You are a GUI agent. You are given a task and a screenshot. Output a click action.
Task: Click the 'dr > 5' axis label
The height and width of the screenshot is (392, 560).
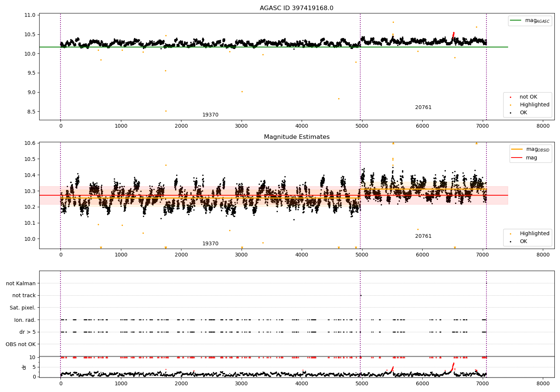coord(28,332)
